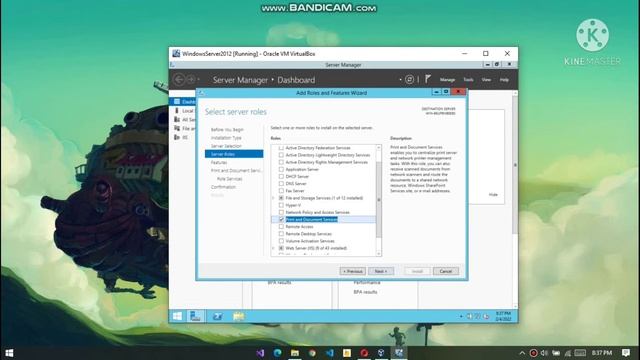Open the Tools menu
640x360 pixels.
[x=468, y=80]
